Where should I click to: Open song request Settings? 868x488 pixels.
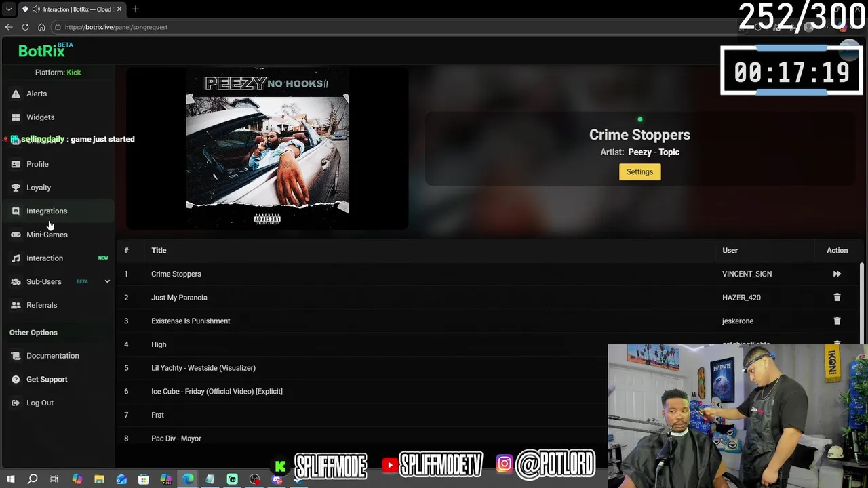[639, 172]
